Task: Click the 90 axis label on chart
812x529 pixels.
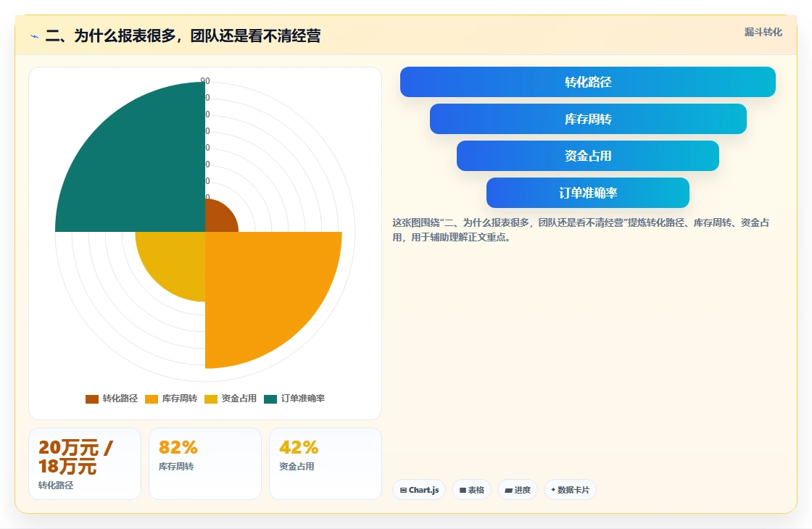Action: point(205,80)
